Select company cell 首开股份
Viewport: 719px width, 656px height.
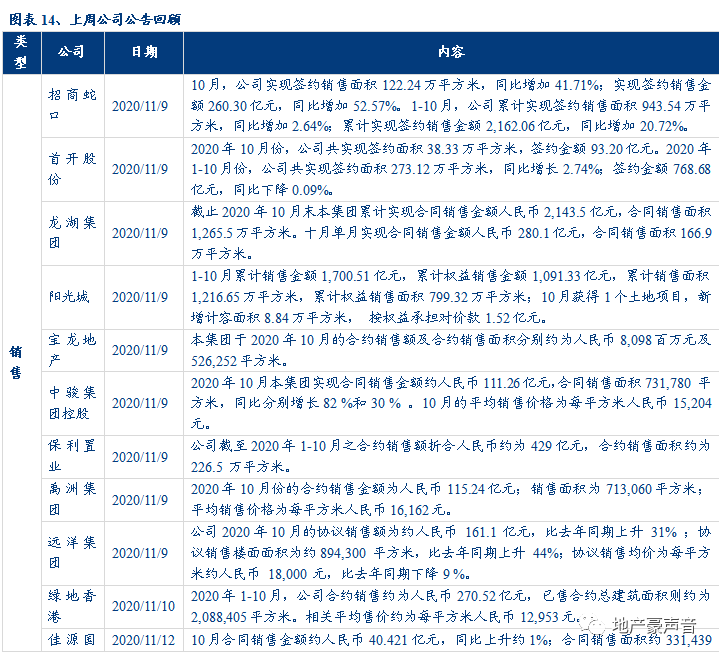point(72,169)
